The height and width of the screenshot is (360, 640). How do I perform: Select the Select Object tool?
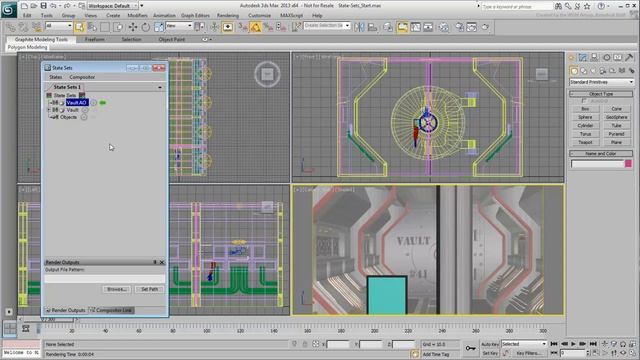tap(79, 27)
